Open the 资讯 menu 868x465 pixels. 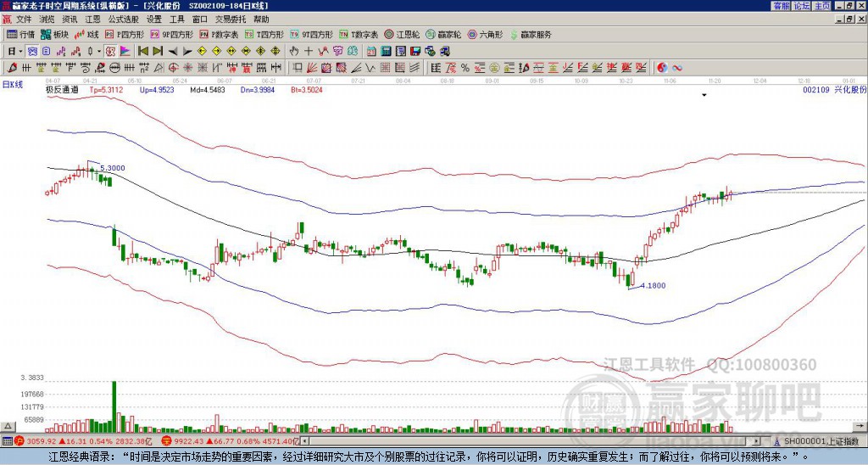[x=70, y=20]
